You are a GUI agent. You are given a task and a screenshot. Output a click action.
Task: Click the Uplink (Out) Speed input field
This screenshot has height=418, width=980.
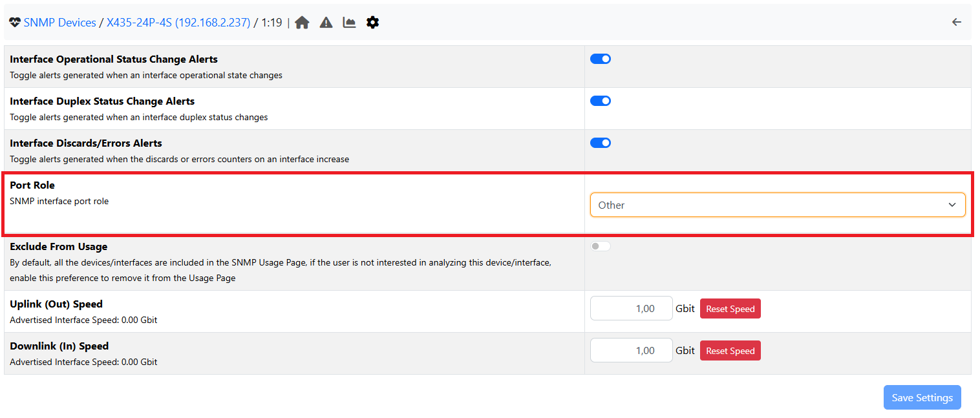click(x=632, y=309)
